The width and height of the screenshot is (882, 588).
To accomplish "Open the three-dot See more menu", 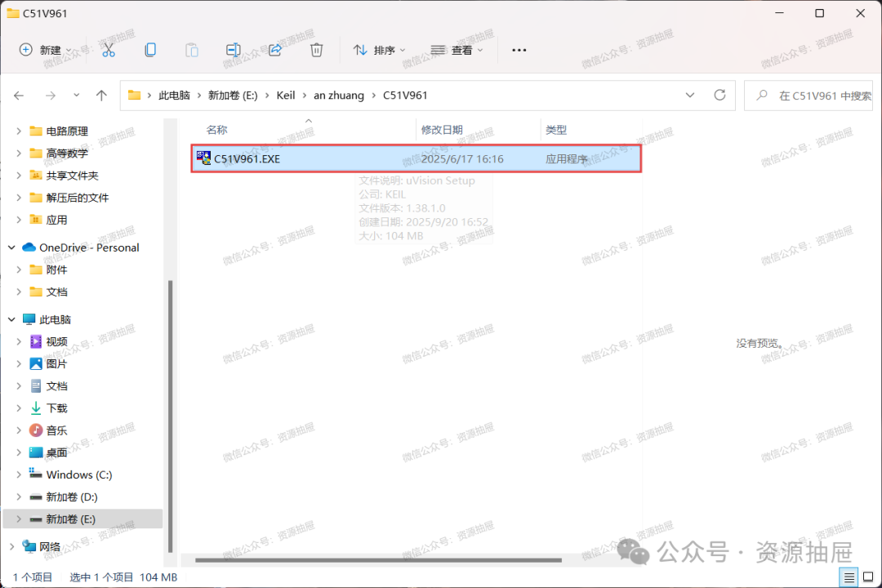I will [519, 50].
